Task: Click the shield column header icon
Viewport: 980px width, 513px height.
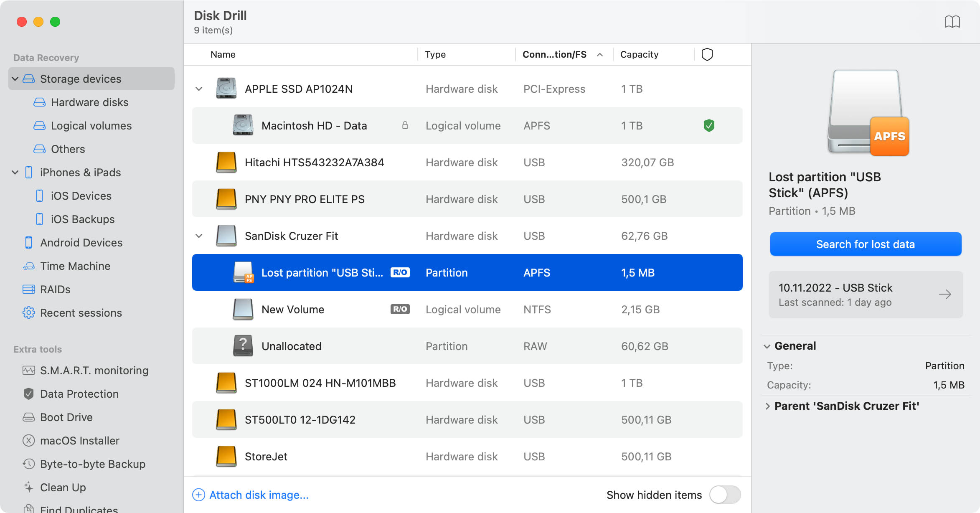Action: (x=707, y=54)
